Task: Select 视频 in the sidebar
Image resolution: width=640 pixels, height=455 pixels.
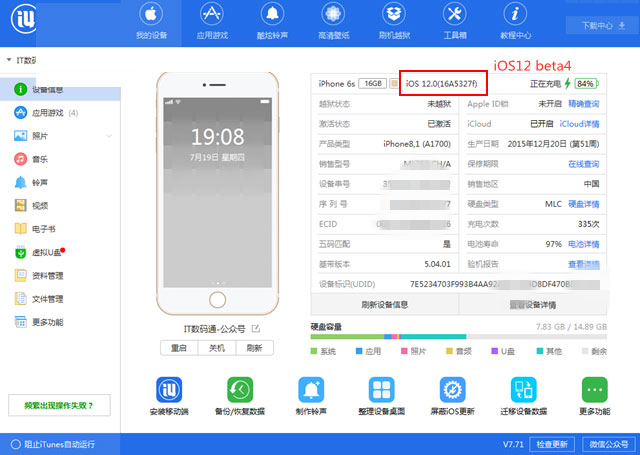Action: pyautogui.click(x=60, y=205)
